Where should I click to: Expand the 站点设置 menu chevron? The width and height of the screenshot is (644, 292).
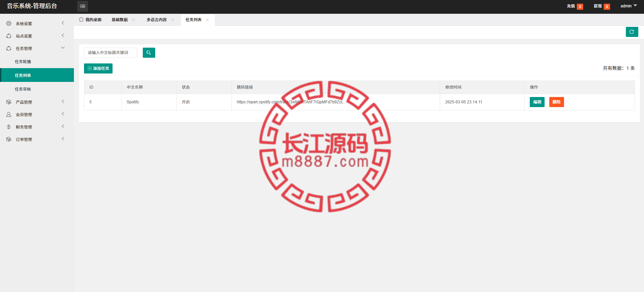tap(63, 35)
